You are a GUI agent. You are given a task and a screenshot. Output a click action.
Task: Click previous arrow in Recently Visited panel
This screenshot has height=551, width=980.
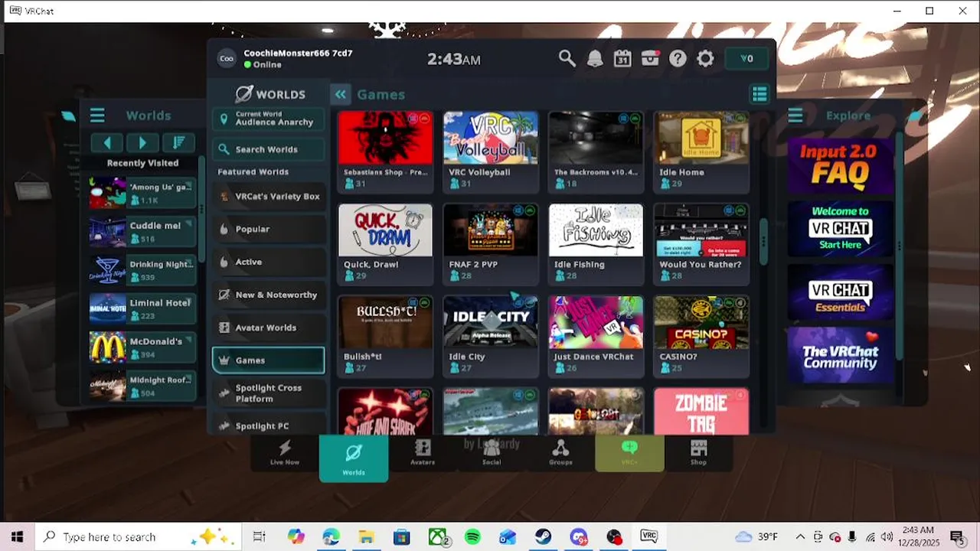(x=107, y=143)
